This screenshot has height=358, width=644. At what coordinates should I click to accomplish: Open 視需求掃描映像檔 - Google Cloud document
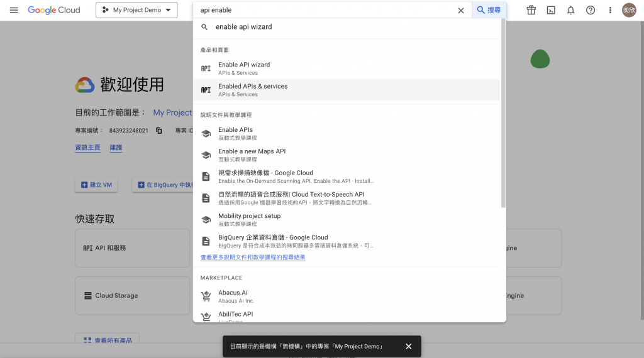click(346, 176)
